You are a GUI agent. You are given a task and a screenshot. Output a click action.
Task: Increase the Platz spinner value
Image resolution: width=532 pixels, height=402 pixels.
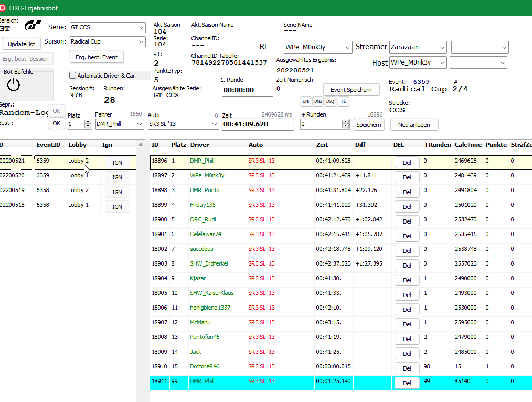88,121
